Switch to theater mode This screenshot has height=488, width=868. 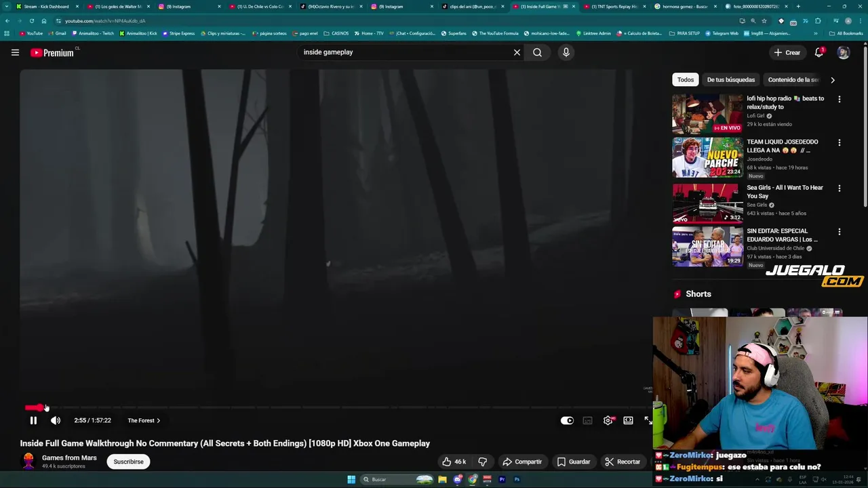(x=629, y=420)
